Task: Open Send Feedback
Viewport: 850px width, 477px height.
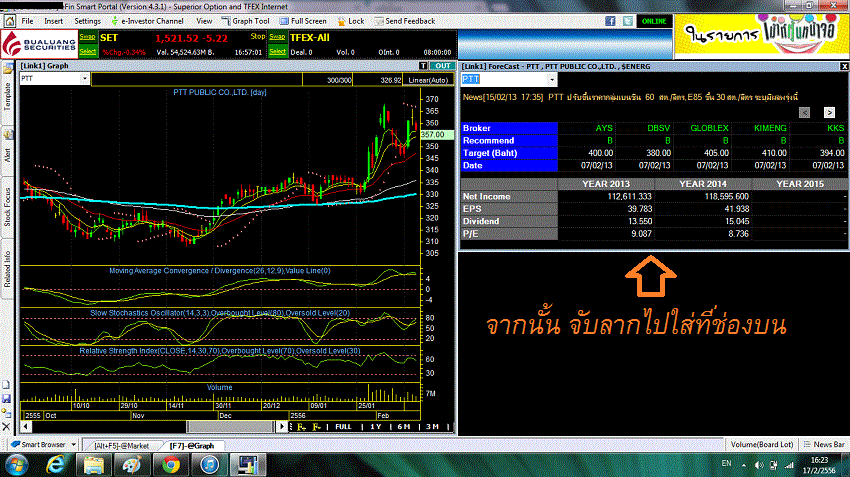Action: click(405, 21)
